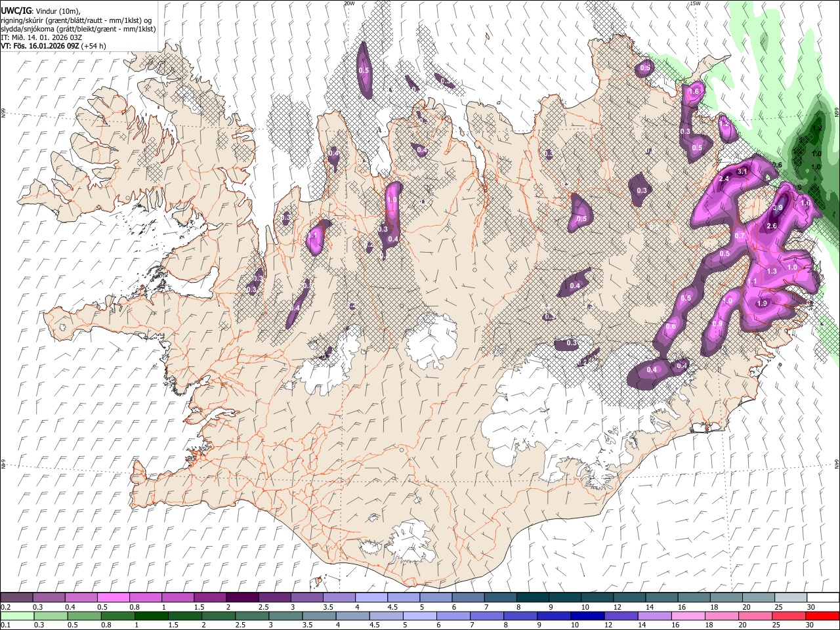Select the 30 bright red swatch in lower legend
840x630 pixels.
(x=822, y=616)
